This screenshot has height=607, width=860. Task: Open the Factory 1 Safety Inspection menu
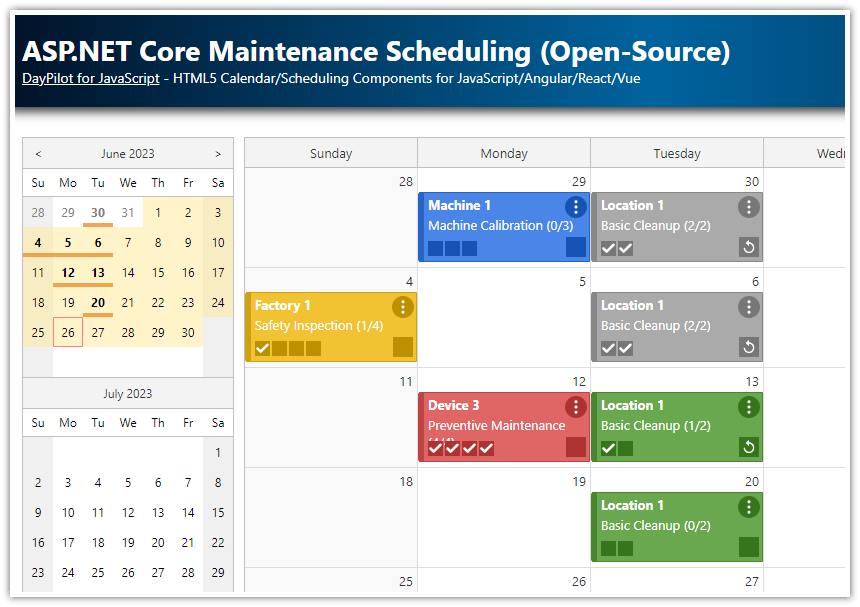(x=403, y=307)
